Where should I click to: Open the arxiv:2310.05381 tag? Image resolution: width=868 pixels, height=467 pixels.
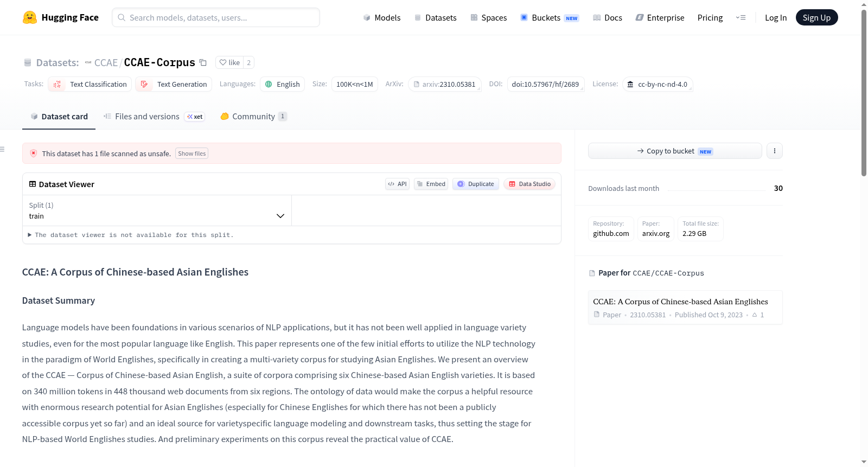pos(445,84)
